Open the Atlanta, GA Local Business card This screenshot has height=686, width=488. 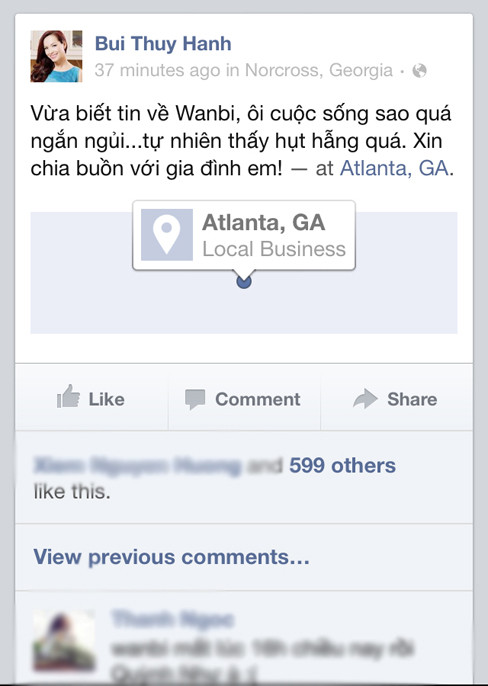pos(244,235)
